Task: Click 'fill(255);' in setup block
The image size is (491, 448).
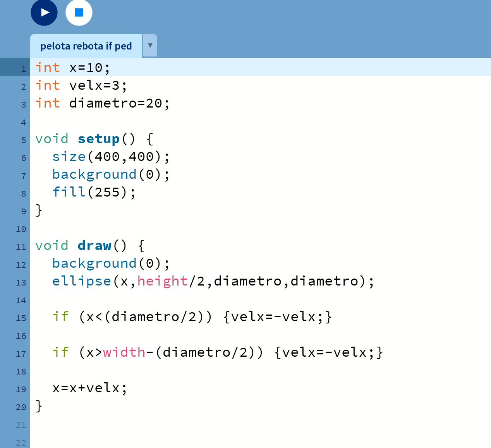Action: click(94, 192)
